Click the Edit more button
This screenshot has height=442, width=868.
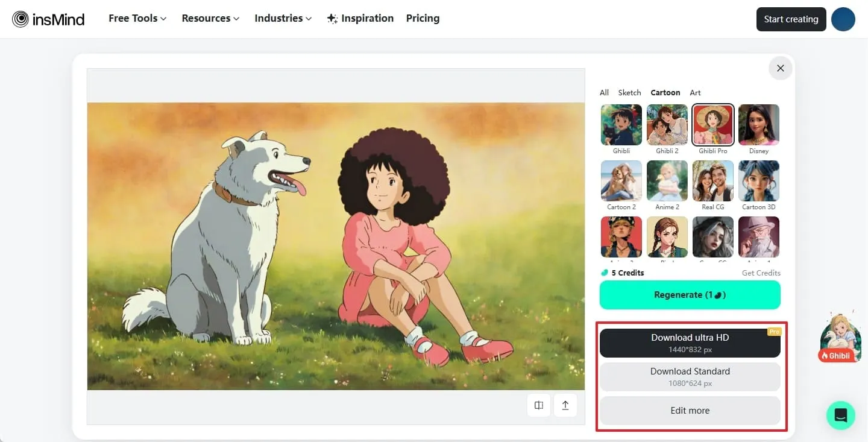[x=690, y=411]
